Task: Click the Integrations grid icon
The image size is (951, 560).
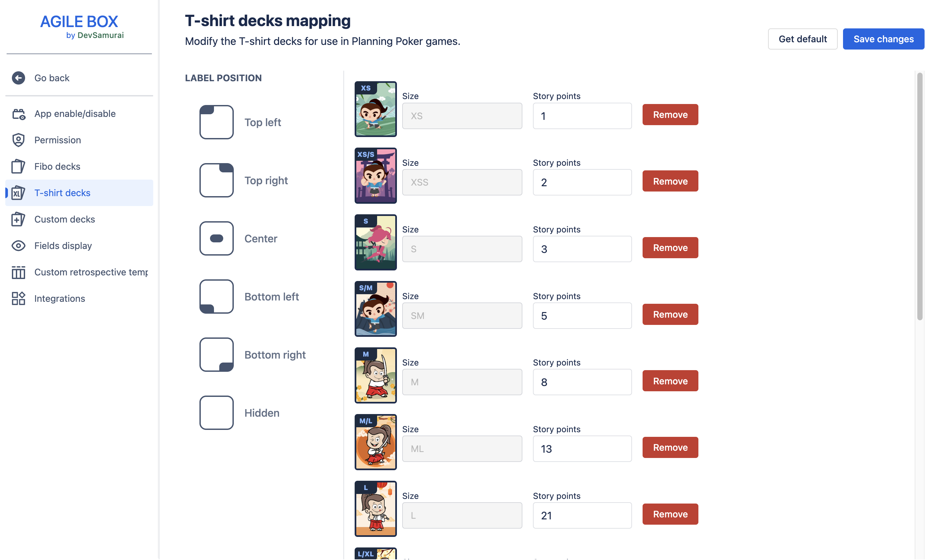Action: [18, 298]
